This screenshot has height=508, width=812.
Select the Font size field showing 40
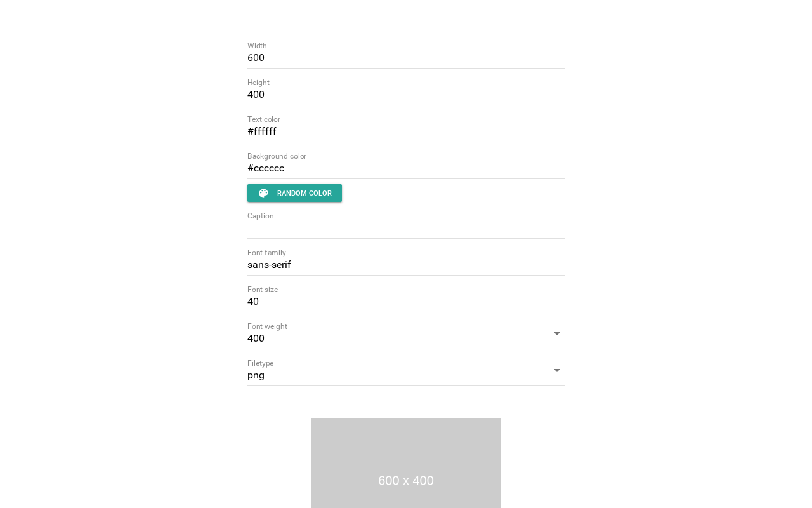click(406, 302)
